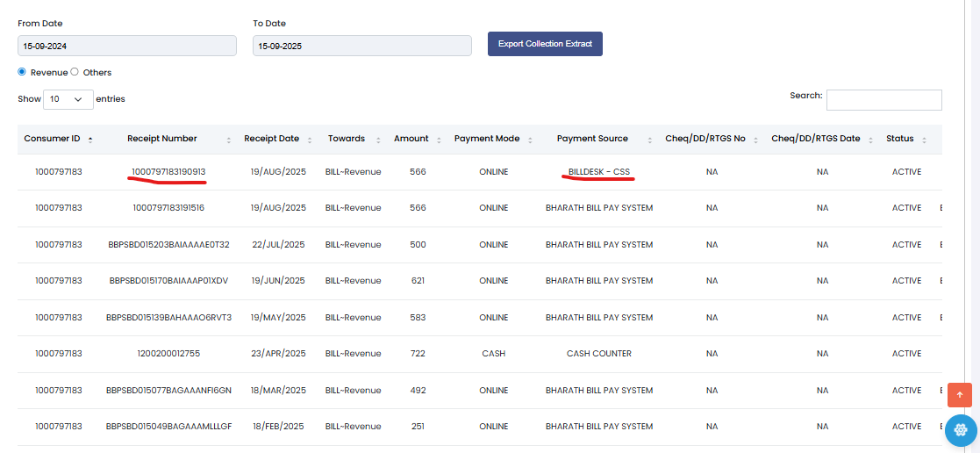Sort by Receipt Number column arrows
This screenshot has width=980, height=453.
click(229, 140)
